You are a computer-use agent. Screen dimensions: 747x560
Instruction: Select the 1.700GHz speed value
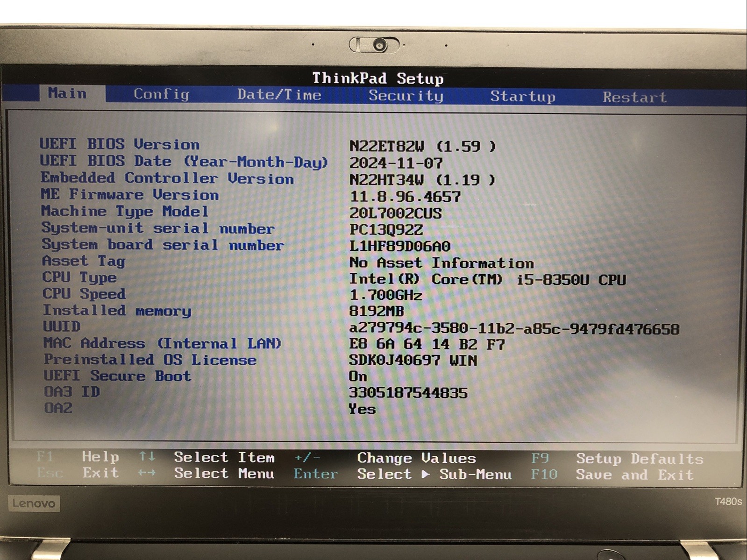[385, 295]
